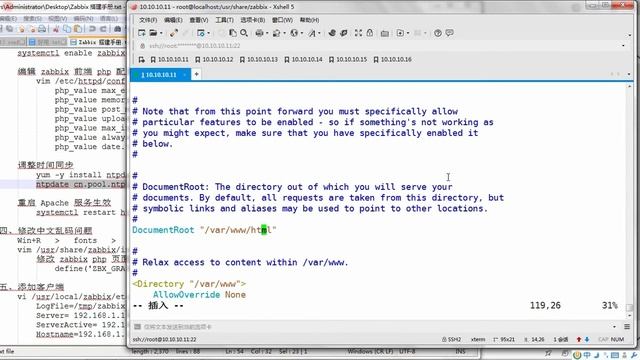640x360 pixels.
Task: Expand the Script icon dropdown arrow
Action: (x=408, y=33)
